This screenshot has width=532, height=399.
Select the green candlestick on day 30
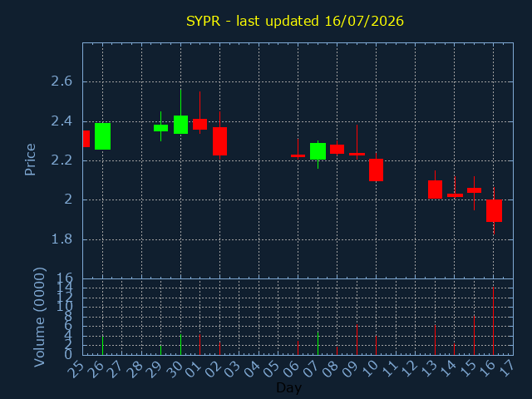[181, 125]
